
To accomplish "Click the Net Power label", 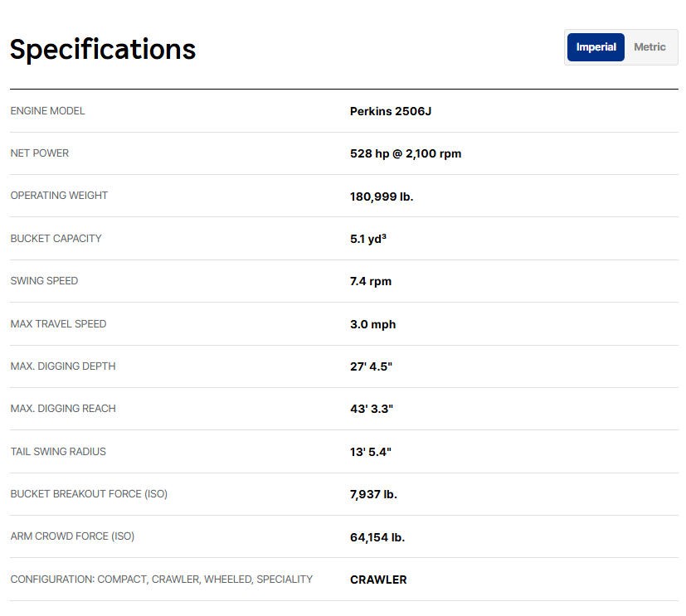I will [x=40, y=153].
